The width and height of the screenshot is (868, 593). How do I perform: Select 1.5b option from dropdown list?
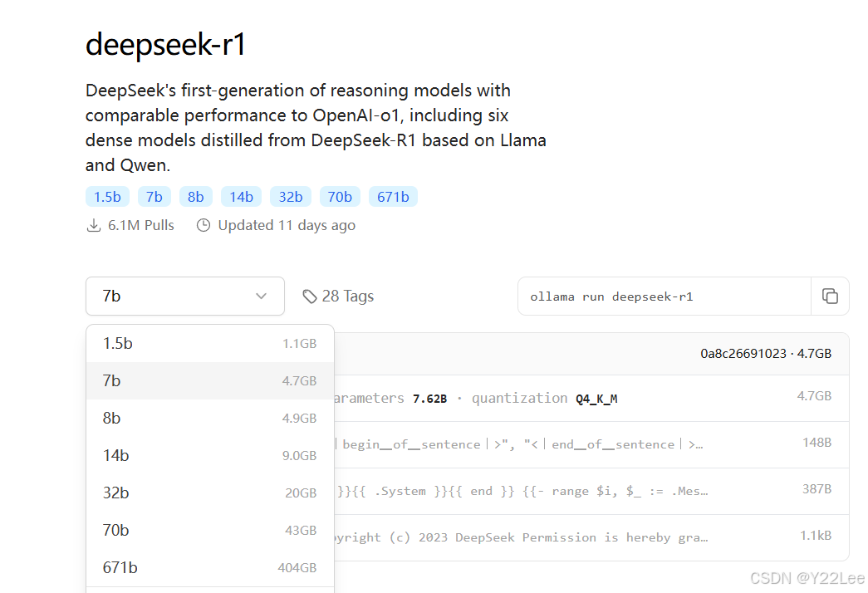[209, 343]
